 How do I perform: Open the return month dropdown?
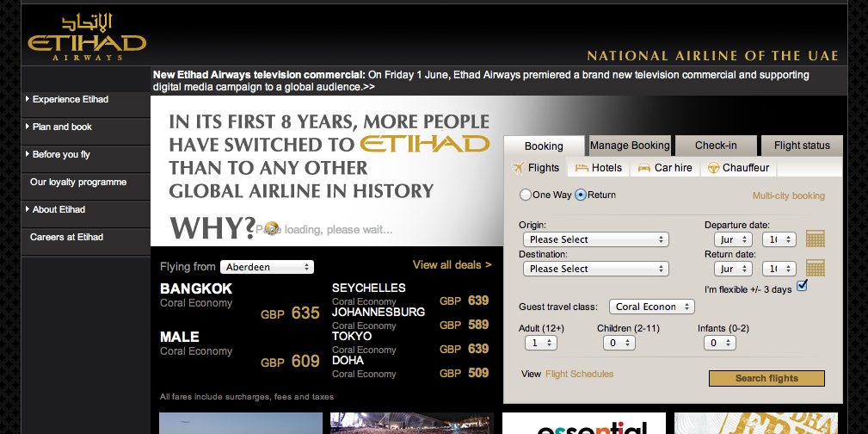click(x=733, y=269)
